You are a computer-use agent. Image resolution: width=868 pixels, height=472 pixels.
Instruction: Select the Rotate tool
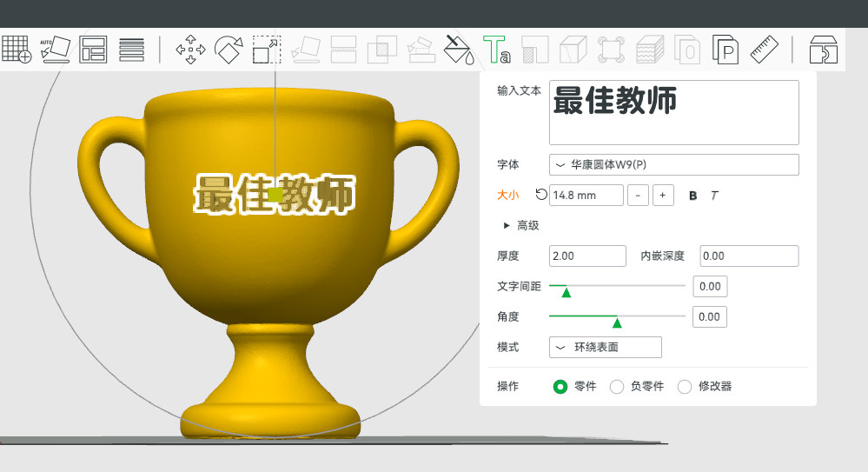click(x=229, y=50)
